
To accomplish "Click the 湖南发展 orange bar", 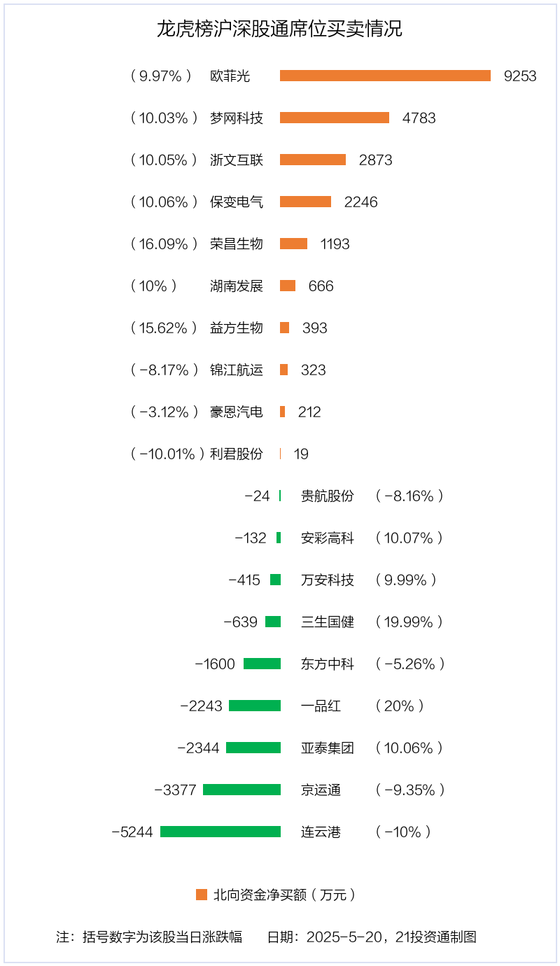I will tap(288, 286).
